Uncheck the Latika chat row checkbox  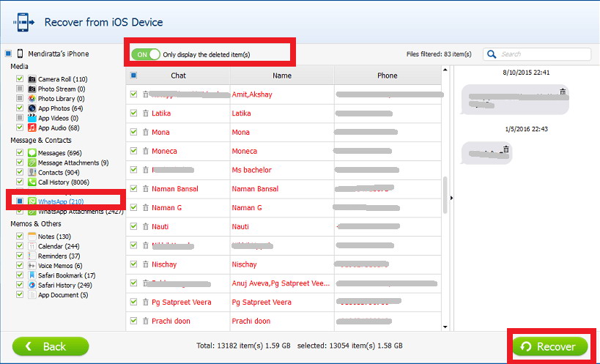tap(133, 114)
